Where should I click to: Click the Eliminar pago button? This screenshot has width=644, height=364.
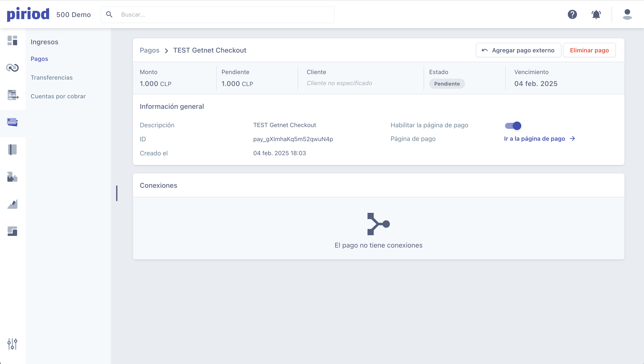click(589, 50)
